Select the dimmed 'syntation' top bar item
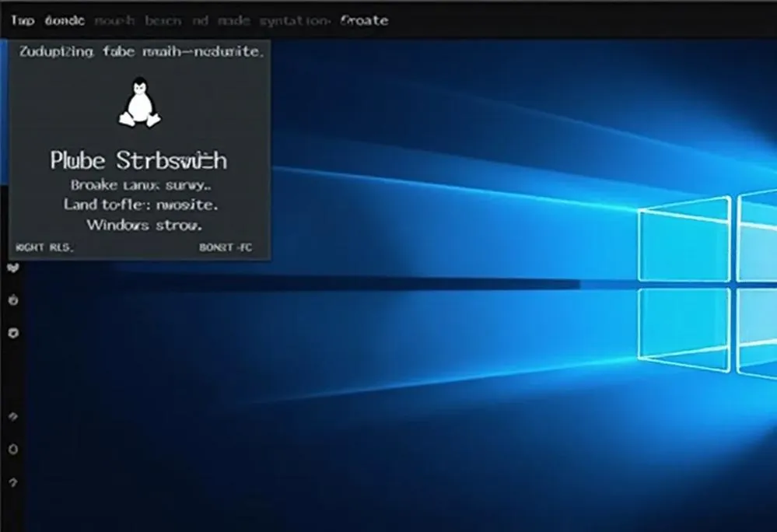The width and height of the screenshot is (777, 532). point(294,21)
